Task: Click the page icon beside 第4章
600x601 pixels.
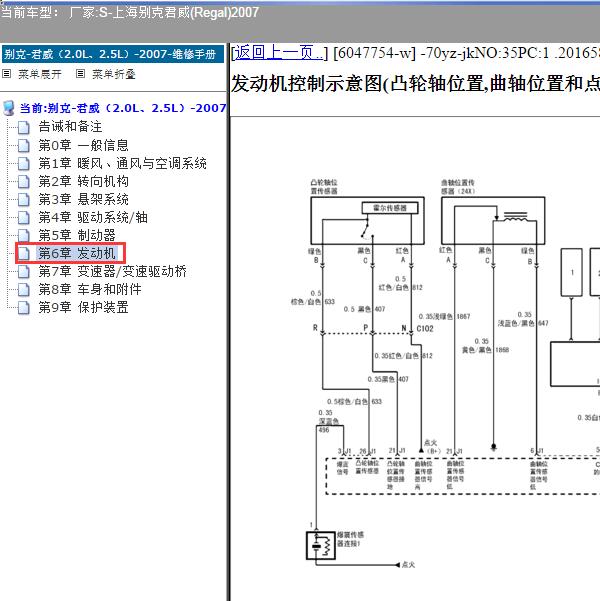Action: [x=23, y=218]
